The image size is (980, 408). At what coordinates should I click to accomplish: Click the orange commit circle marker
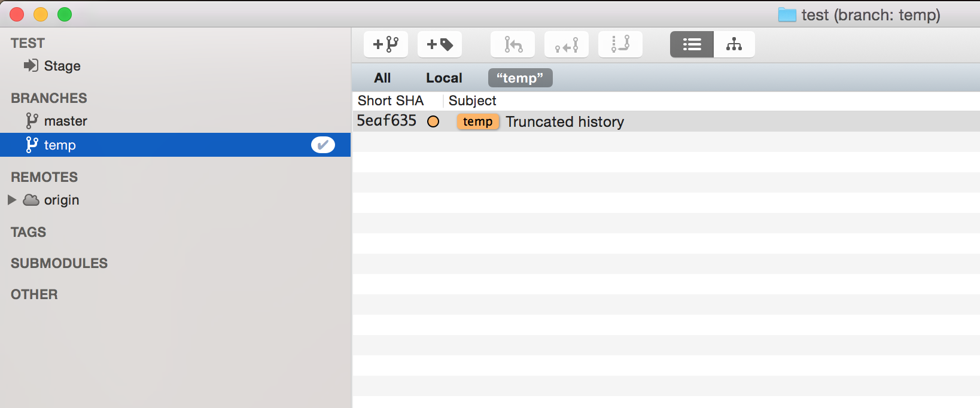[433, 121]
